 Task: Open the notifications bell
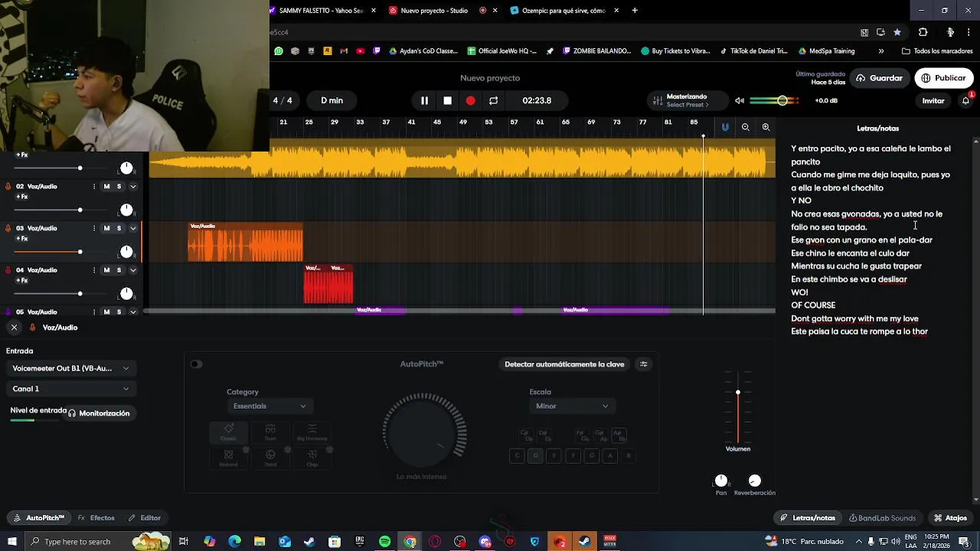pos(965,100)
